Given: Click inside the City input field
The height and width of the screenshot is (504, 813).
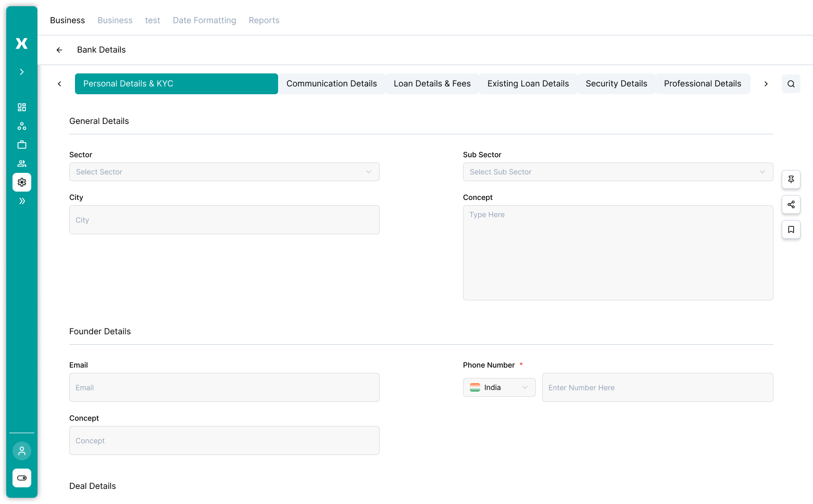Looking at the screenshot, I should (224, 219).
